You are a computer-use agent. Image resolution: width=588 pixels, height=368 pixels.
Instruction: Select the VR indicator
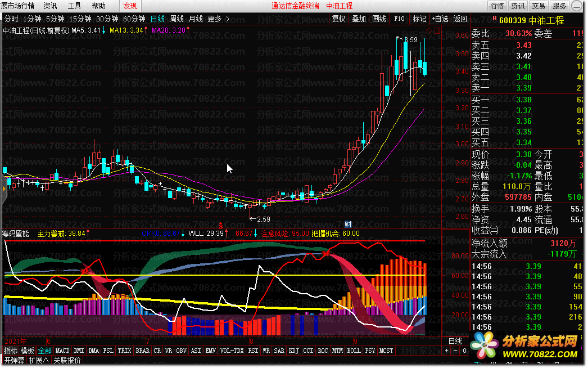tap(169, 351)
